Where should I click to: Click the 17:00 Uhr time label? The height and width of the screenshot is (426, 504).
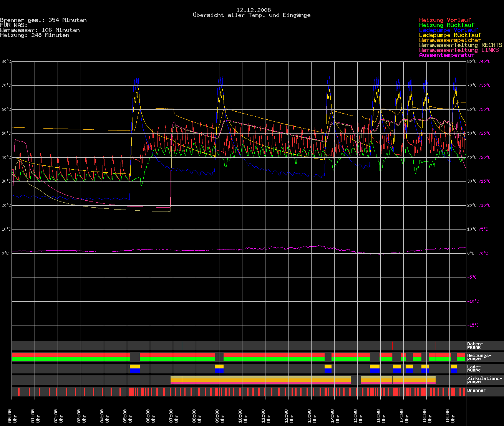point(404,416)
